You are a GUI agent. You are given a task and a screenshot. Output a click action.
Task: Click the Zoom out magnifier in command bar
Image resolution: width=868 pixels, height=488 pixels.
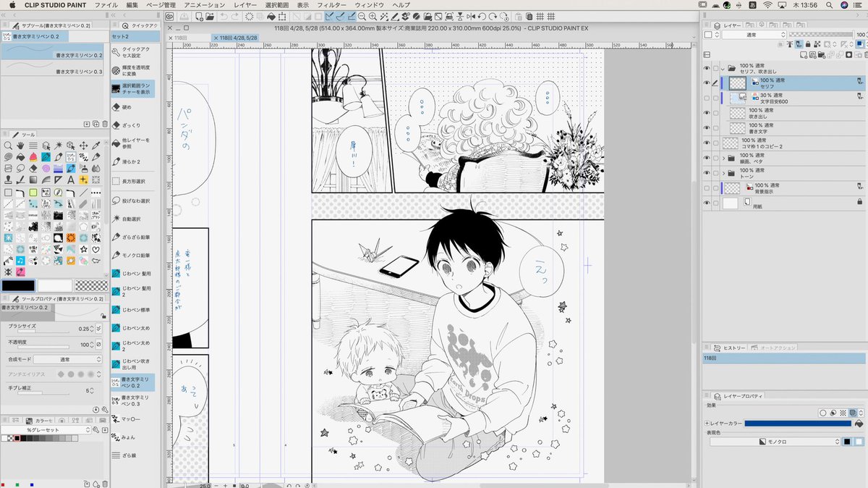click(x=362, y=17)
